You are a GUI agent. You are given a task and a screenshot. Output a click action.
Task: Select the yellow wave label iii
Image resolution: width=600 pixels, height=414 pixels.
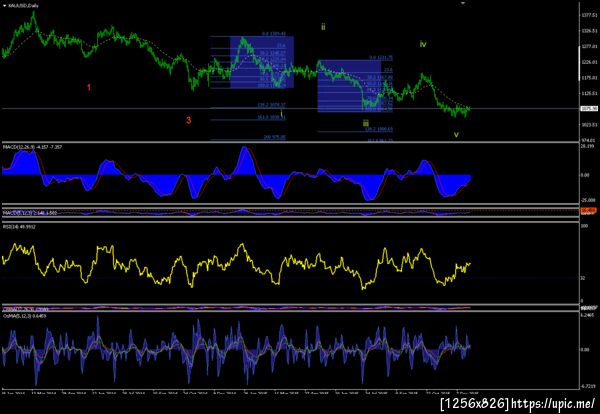366,123
